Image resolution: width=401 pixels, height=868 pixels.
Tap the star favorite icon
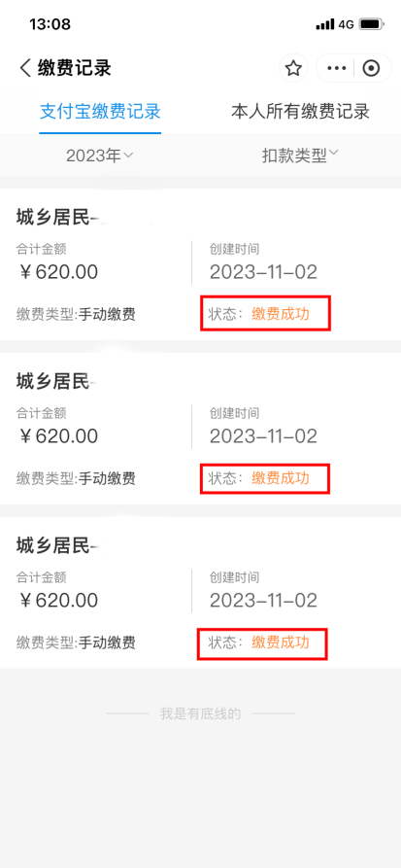(x=293, y=69)
